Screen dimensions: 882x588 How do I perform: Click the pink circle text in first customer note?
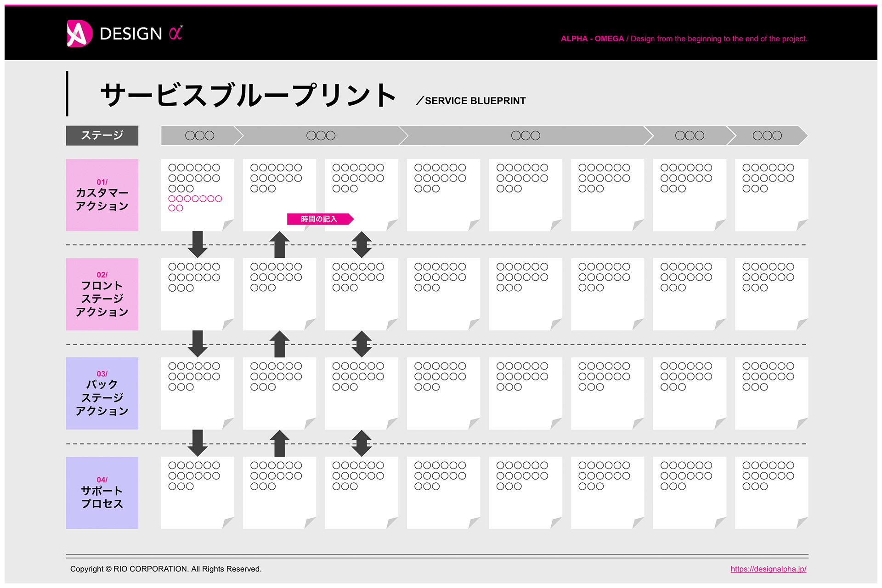click(195, 203)
